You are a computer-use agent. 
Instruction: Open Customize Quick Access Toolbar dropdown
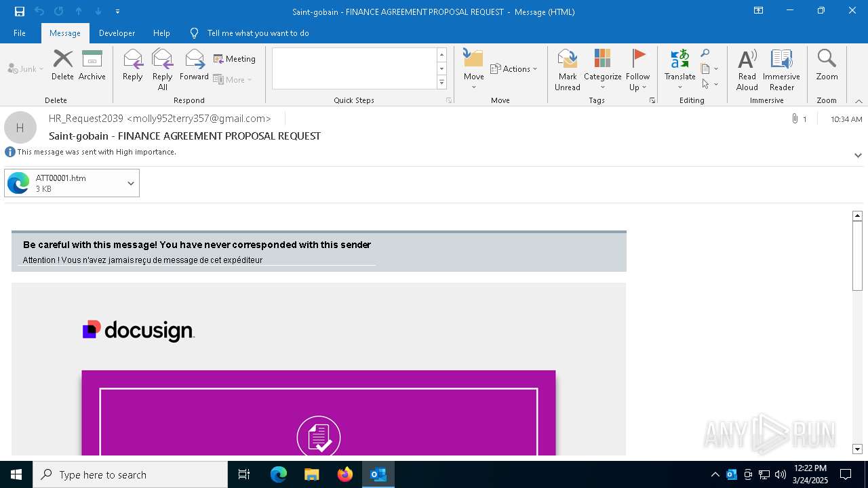[x=118, y=12]
